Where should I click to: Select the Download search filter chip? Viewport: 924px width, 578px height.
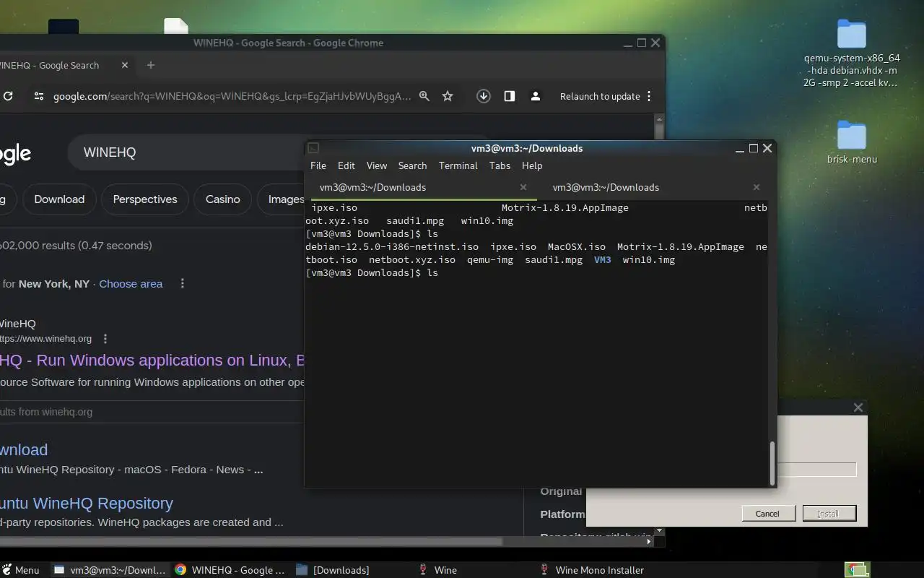coord(59,199)
